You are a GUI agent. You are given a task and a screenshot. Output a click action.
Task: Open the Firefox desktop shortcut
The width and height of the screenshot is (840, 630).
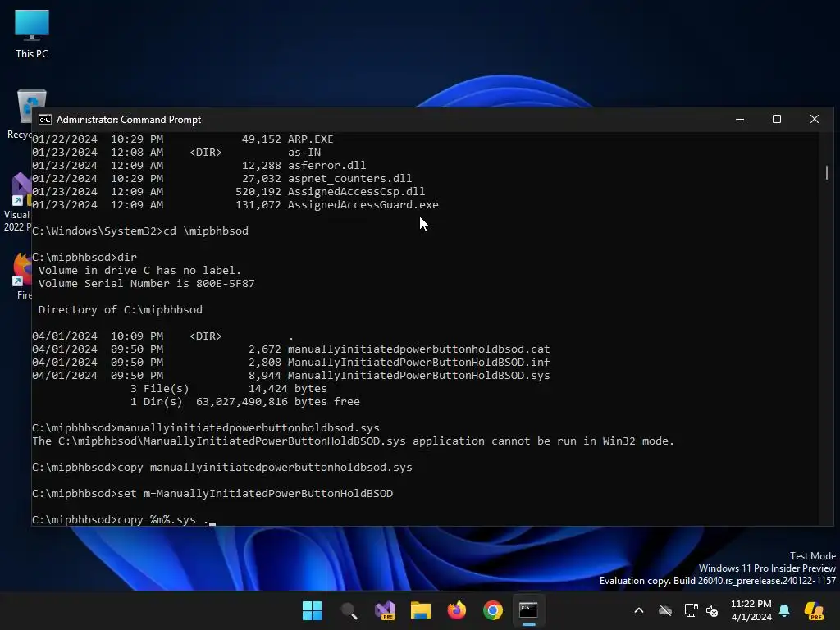pyautogui.click(x=21, y=276)
